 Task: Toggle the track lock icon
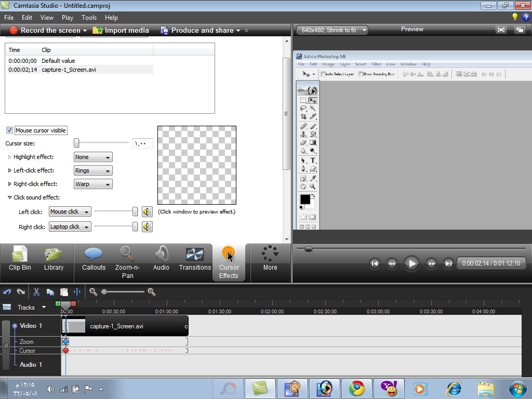click(6, 345)
